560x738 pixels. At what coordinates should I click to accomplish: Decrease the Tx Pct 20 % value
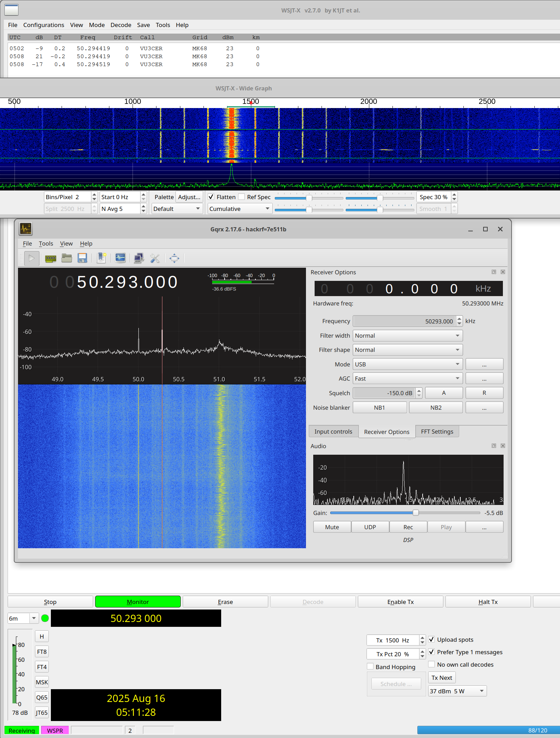point(422,656)
